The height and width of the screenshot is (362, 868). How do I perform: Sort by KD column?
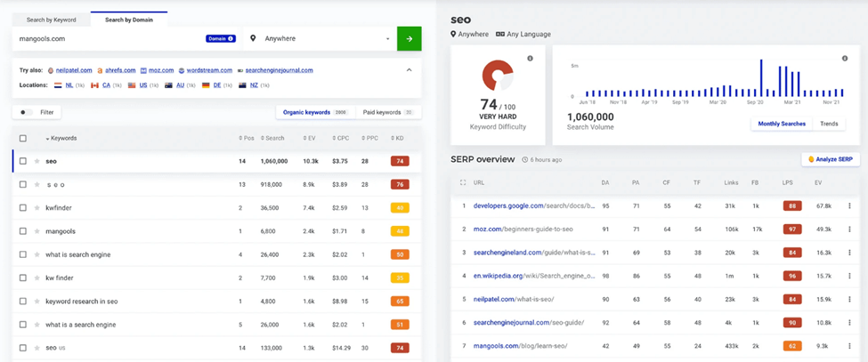[x=397, y=138]
